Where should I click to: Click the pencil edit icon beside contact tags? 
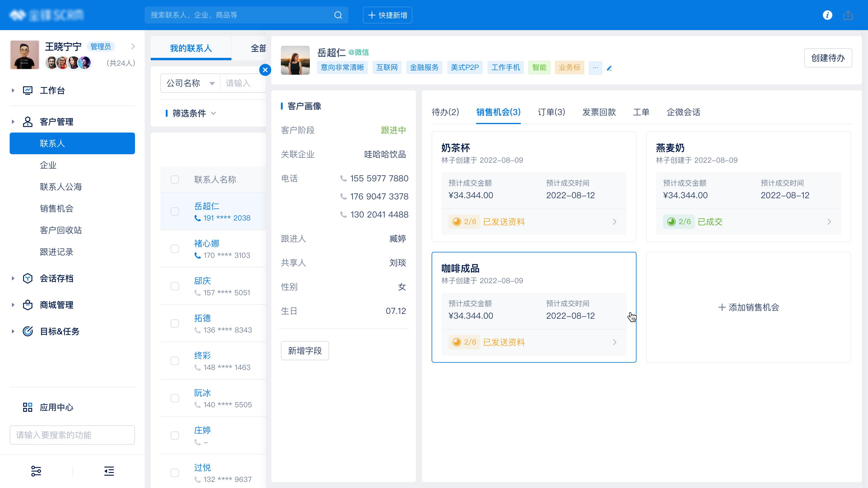(609, 68)
